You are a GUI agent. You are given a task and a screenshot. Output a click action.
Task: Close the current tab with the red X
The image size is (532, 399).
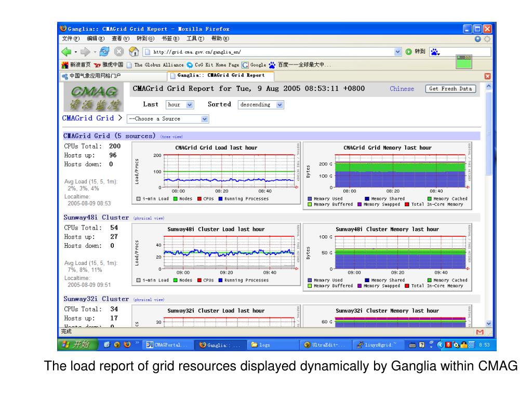(x=487, y=76)
